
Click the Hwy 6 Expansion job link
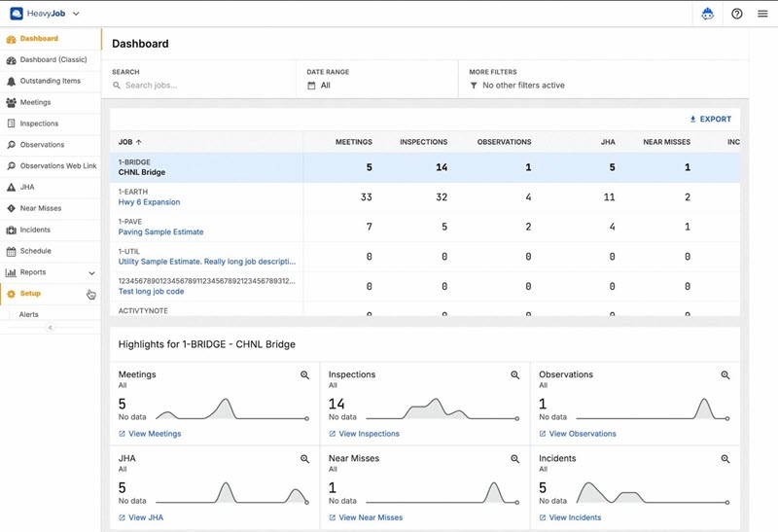click(149, 203)
